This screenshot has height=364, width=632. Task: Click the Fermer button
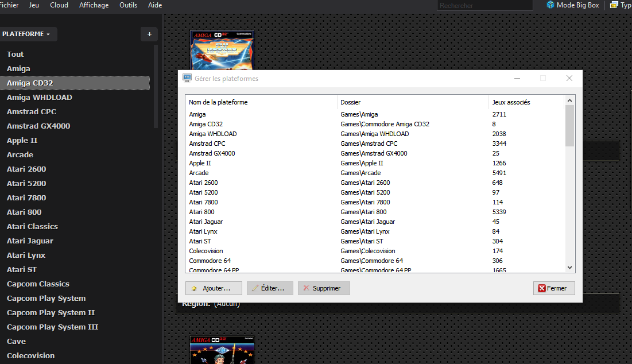[x=554, y=288]
